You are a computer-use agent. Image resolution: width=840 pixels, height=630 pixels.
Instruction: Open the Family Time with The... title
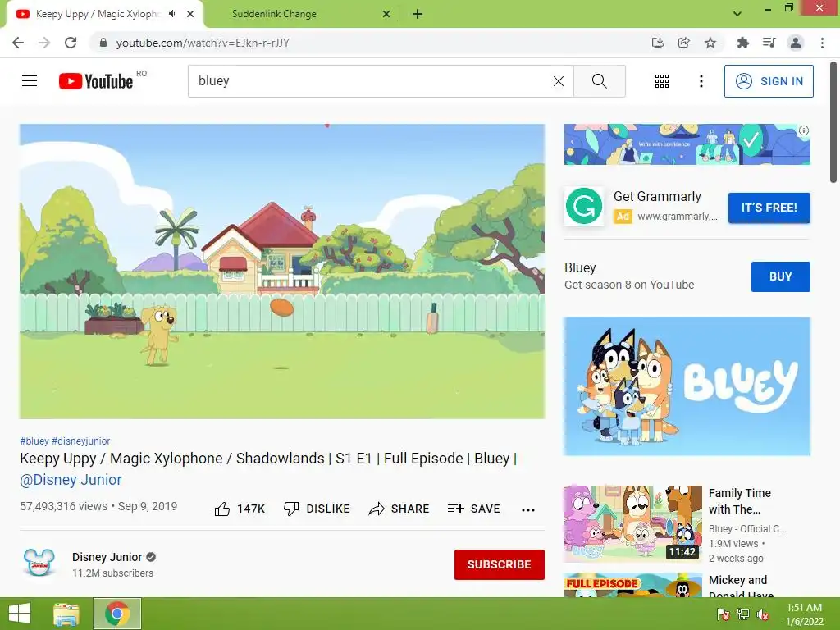tap(740, 501)
